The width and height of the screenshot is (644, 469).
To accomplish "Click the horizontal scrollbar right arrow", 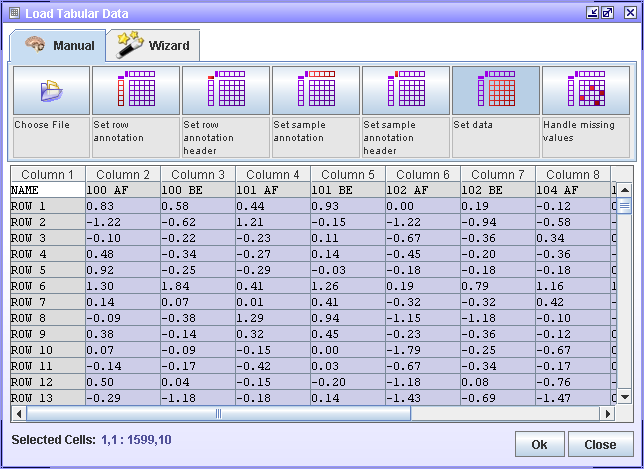I will [x=608, y=414].
